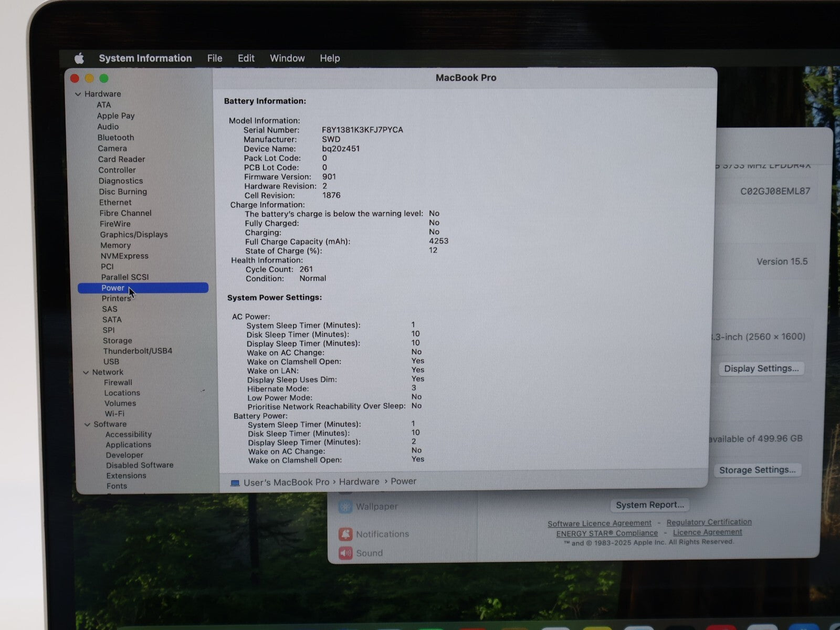Click the Cycle Count value 261
840x630 pixels.
[x=306, y=269]
